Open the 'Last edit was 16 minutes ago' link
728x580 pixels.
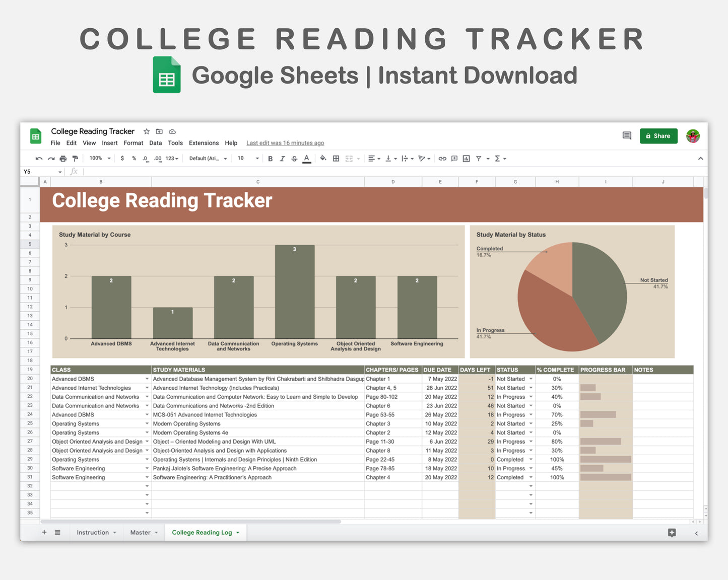285,143
